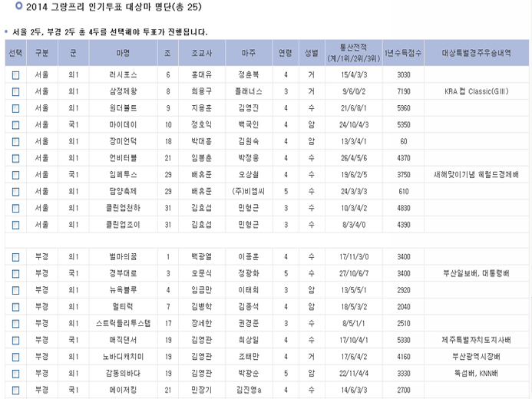Tick the checkbox next to 원더볼트

[15, 109]
